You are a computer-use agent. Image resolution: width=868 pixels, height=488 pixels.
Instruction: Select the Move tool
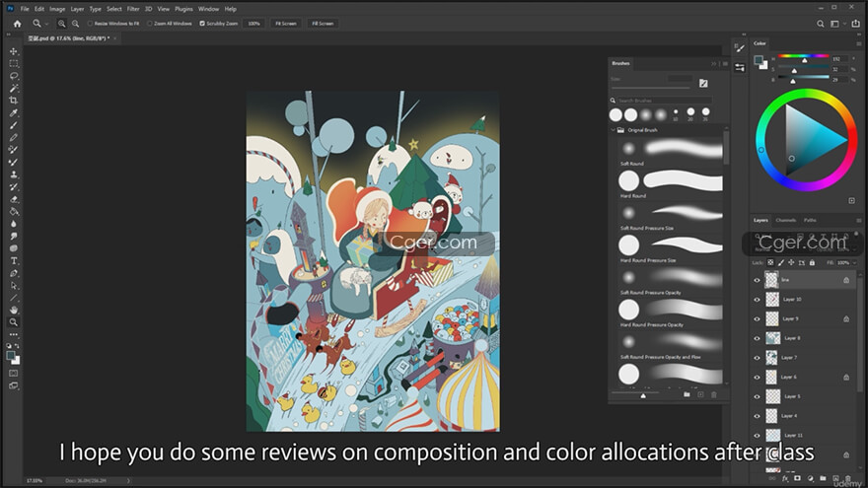coord(13,51)
